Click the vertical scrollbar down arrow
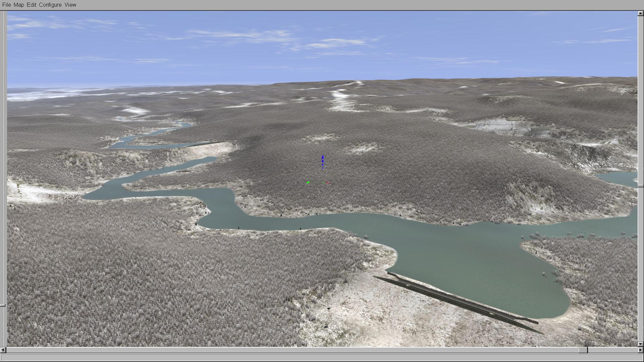The image size is (644, 362). (x=641, y=344)
